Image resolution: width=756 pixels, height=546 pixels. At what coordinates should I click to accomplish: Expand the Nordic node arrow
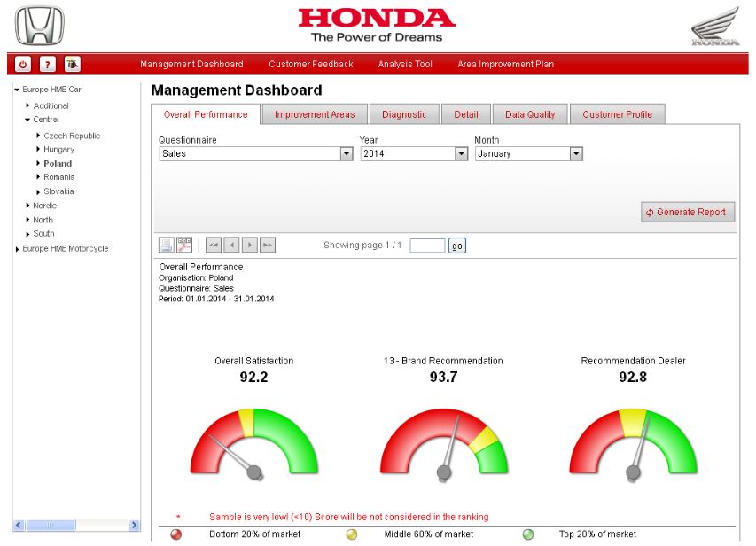(28, 206)
